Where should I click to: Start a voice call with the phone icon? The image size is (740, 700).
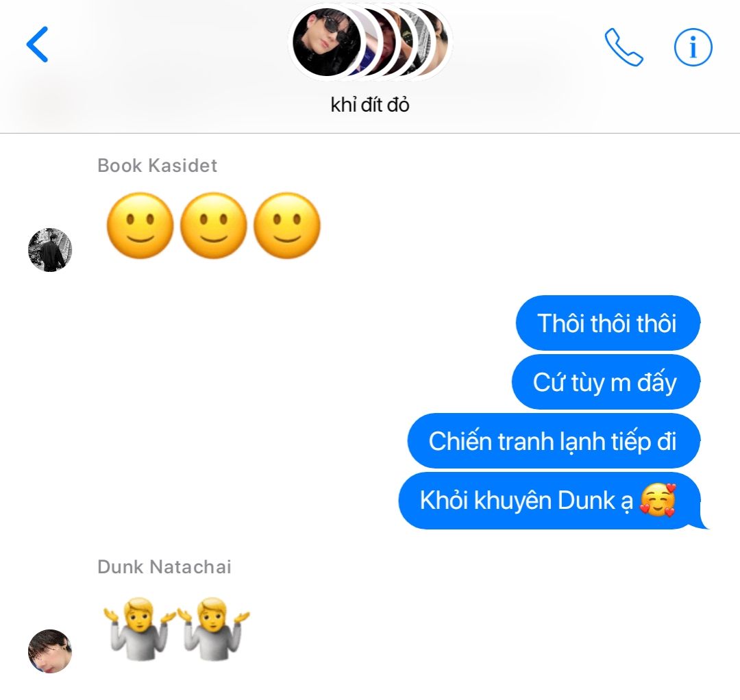click(624, 47)
